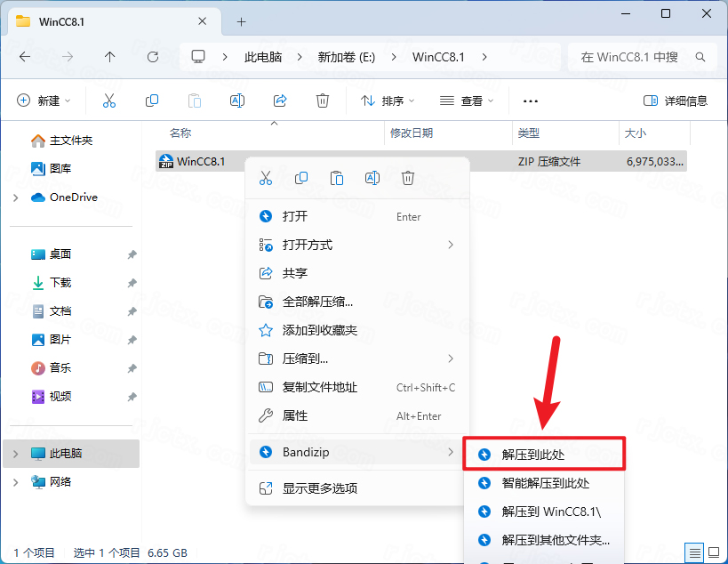The width and height of the screenshot is (728, 564).
Task: Click the 新建 new button
Action: click(44, 101)
